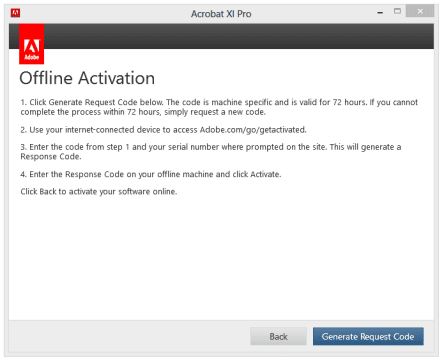Click the red Adobe logo
Viewport: 444px width, 360px height.
32,44
